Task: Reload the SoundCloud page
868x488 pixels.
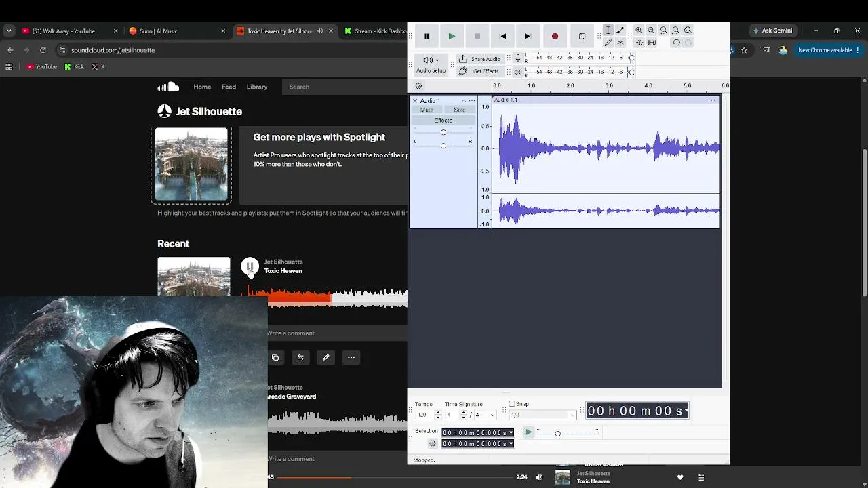Action: (43, 50)
